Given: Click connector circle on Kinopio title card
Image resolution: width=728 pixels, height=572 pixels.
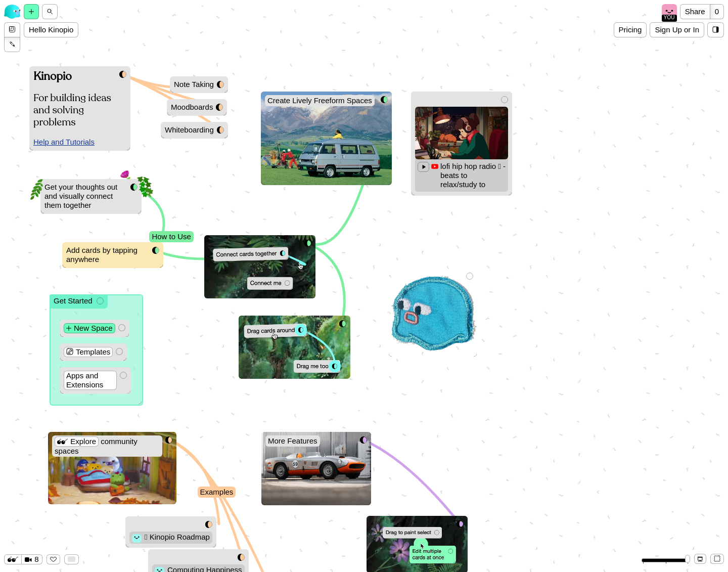Looking at the screenshot, I should (123, 74).
